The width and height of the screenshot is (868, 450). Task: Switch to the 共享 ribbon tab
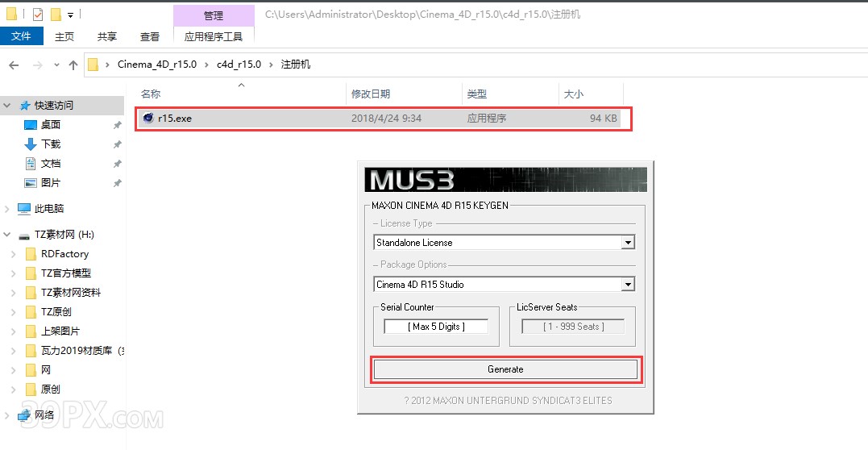(106, 36)
